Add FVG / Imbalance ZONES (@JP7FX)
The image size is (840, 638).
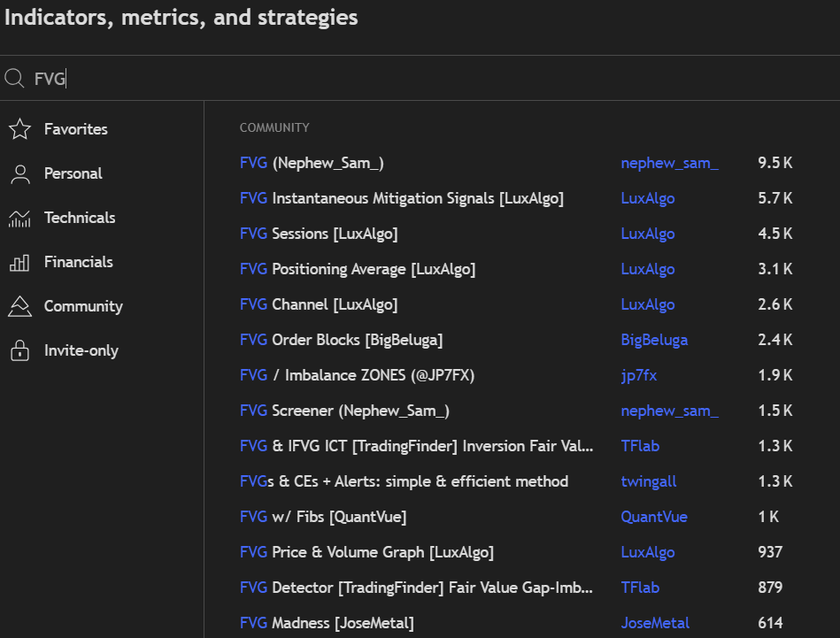click(358, 375)
